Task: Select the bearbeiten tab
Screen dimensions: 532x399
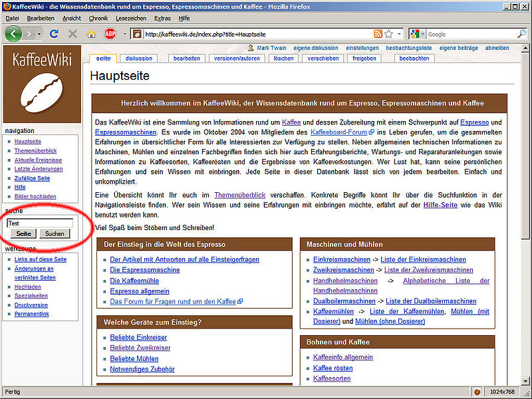Action: coord(187,59)
